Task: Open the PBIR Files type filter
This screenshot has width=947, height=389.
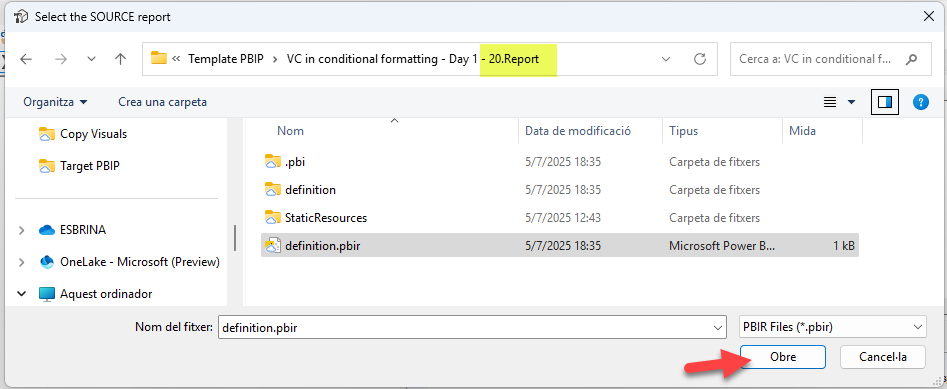Action: click(x=833, y=327)
